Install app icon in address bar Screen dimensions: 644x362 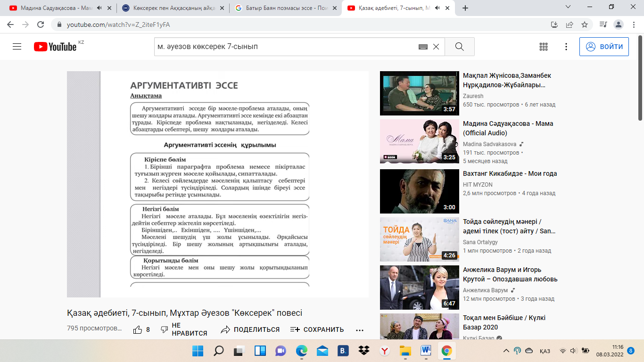554,25
